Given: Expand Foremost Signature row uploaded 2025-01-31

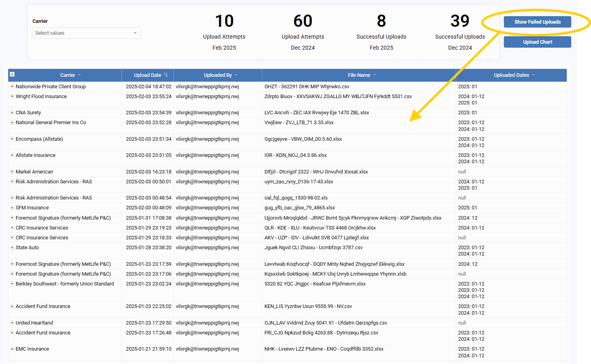Looking at the screenshot, I should click(12, 218).
